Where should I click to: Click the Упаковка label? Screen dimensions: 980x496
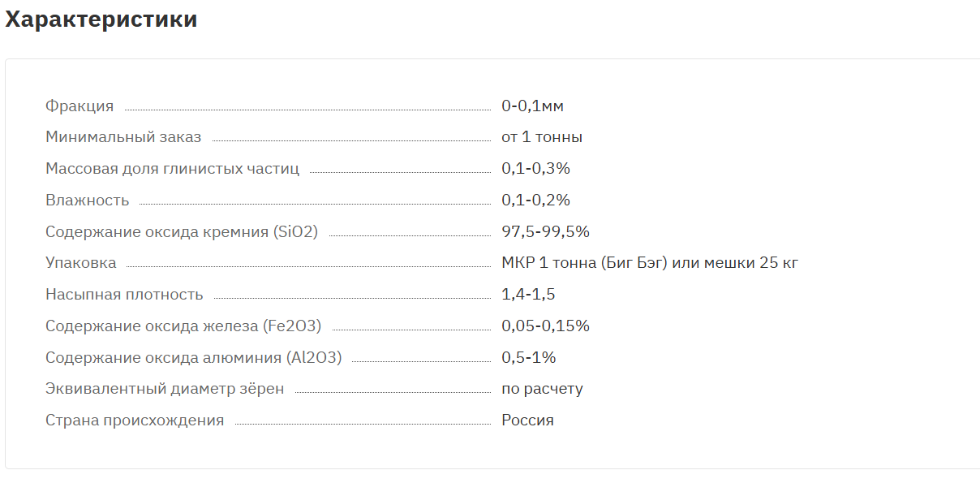[80, 263]
